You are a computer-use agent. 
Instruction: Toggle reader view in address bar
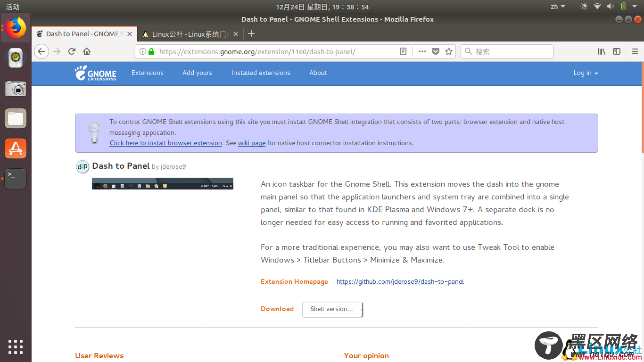coord(403,51)
